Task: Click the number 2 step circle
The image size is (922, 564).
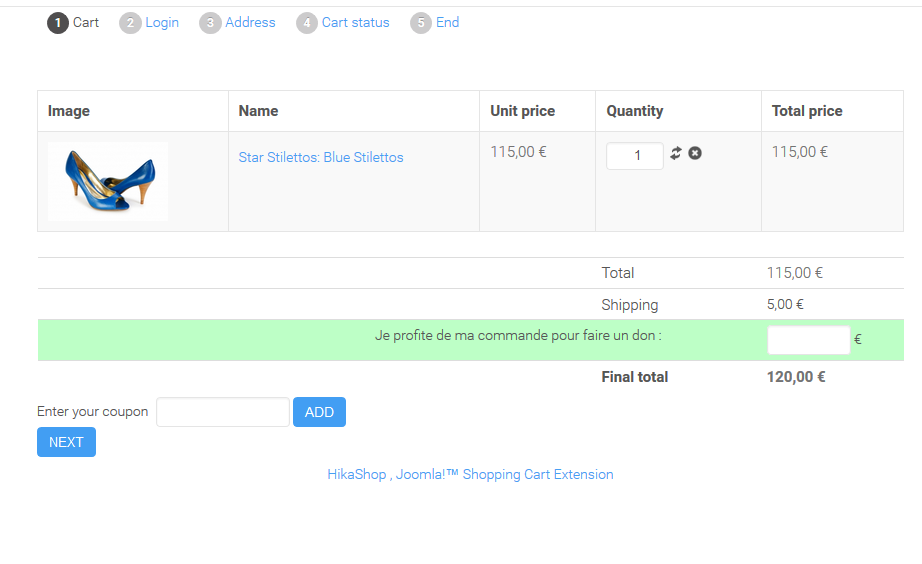Action: [x=130, y=23]
